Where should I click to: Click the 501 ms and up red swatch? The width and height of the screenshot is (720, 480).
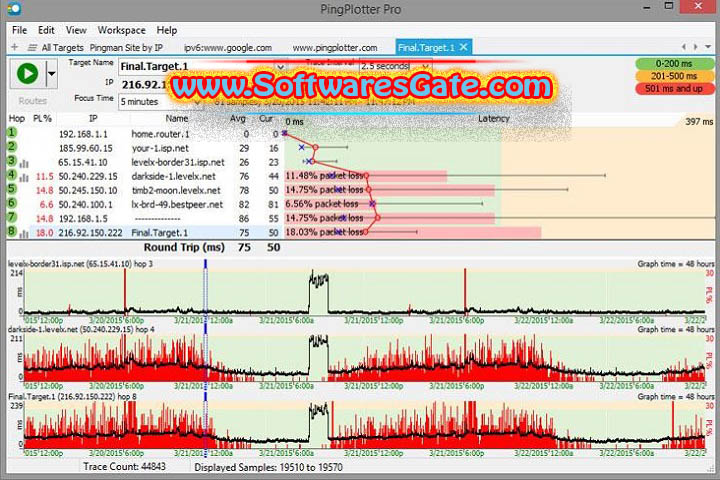(x=674, y=89)
